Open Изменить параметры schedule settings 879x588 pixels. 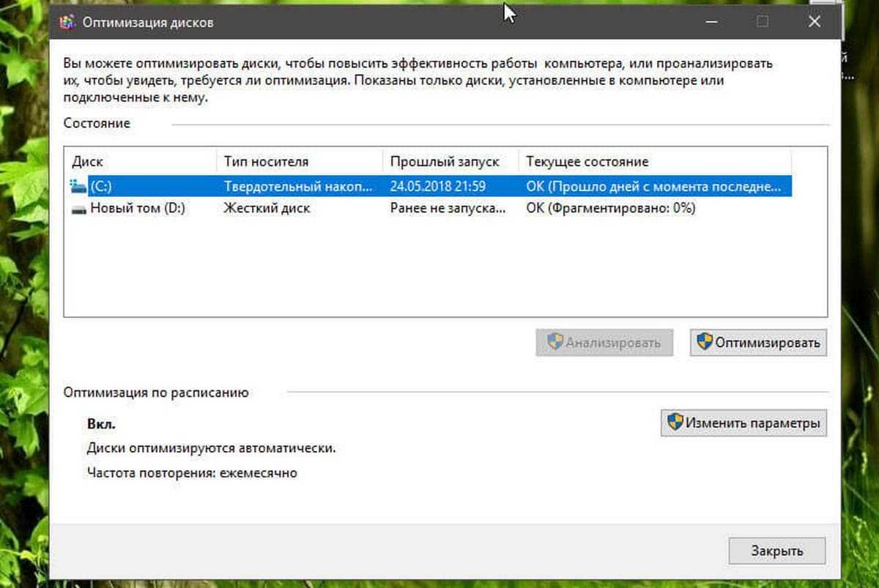[x=743, y=423]
